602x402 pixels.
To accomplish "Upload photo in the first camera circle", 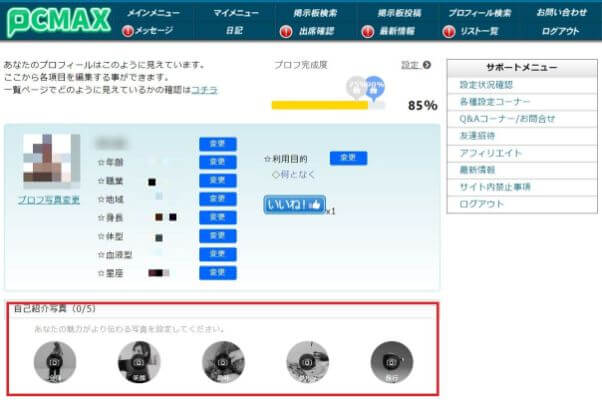I will 55,362.
